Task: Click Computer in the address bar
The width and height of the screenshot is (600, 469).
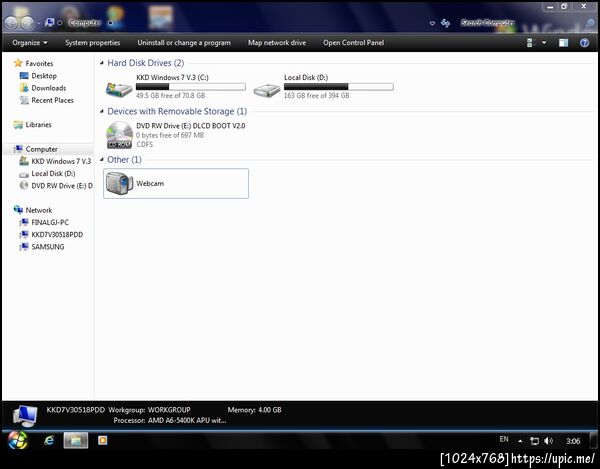Action: point(85,23)
